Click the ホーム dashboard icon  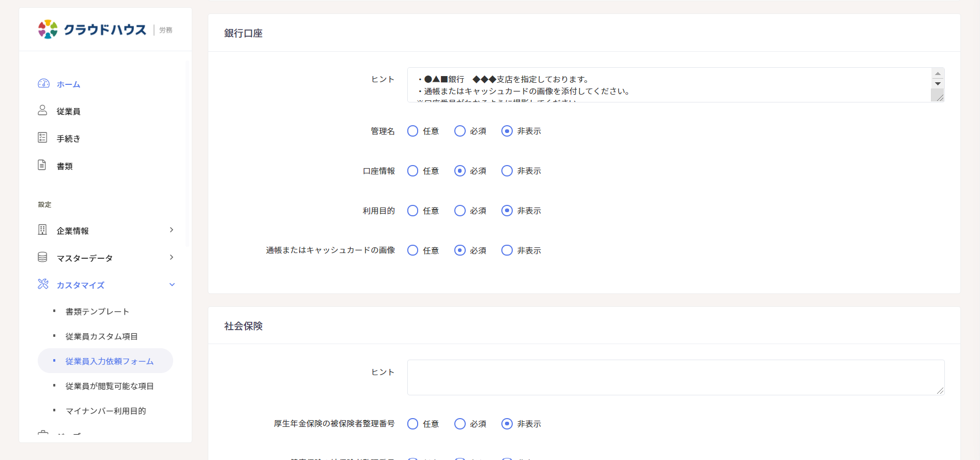pos(43,83)
